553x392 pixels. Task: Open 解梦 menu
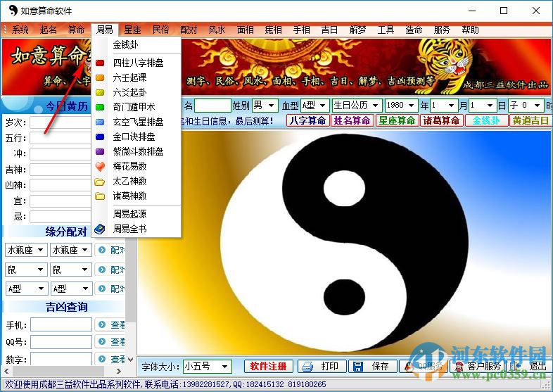[357, 30]
